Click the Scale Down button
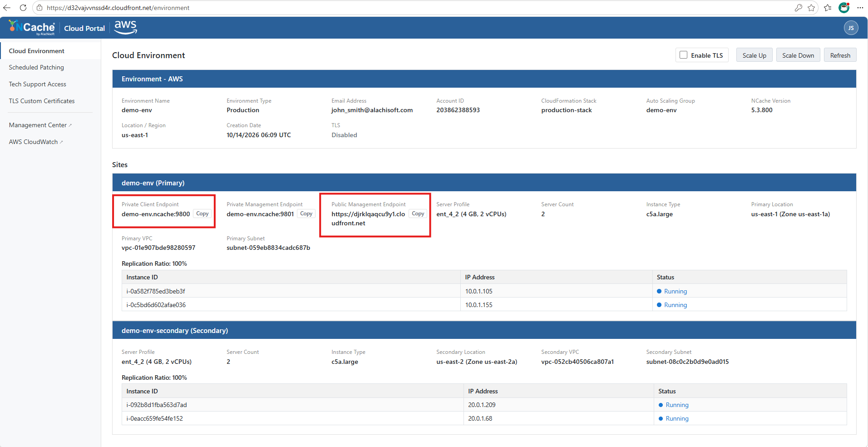The height and width of the screenshot is (447, 868). click(x=798, y=55)
